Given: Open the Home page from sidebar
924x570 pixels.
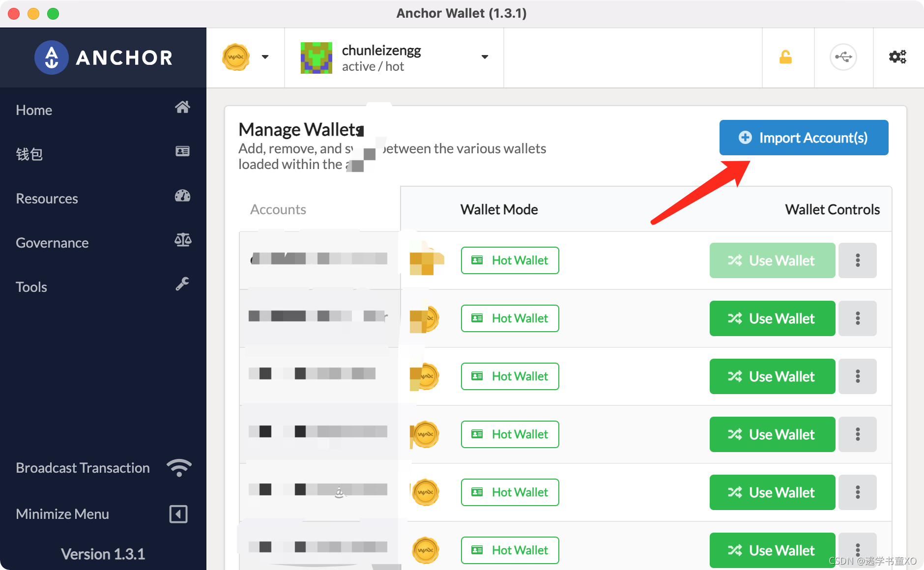Looking at the screenshot, I should pyautogui.click(x=103, y=110).
